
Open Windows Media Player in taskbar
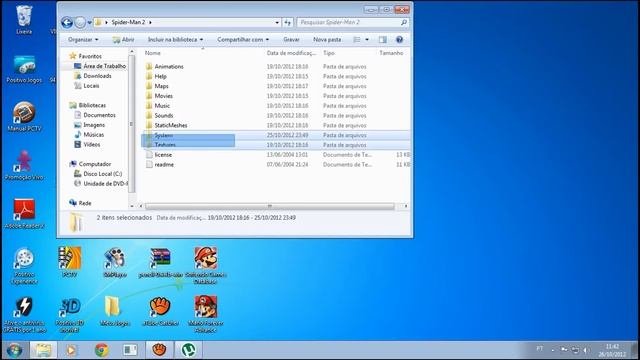tap(71, 350)
